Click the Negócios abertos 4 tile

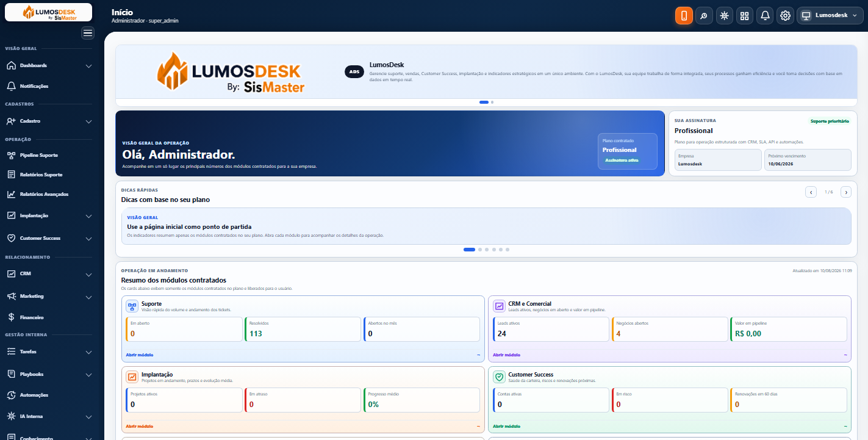click(x=670, y=329)
